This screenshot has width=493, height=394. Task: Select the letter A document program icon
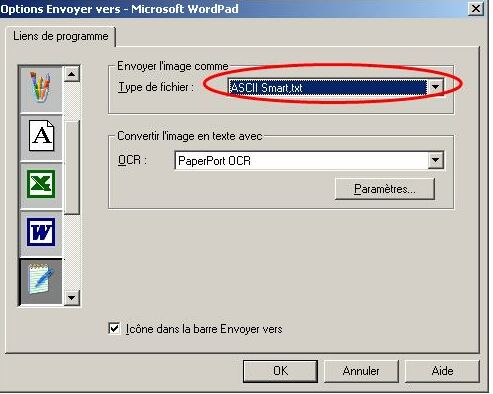click(41, 137)
